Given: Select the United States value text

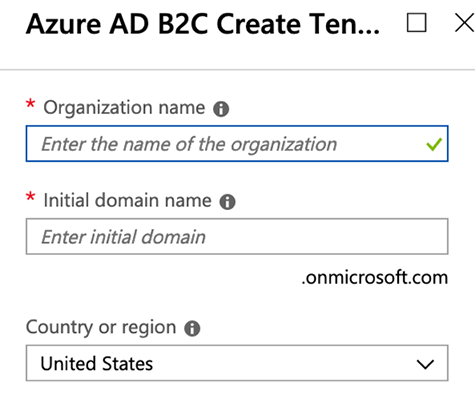Looking at the screenshot, I should click(x=97, y=363).
